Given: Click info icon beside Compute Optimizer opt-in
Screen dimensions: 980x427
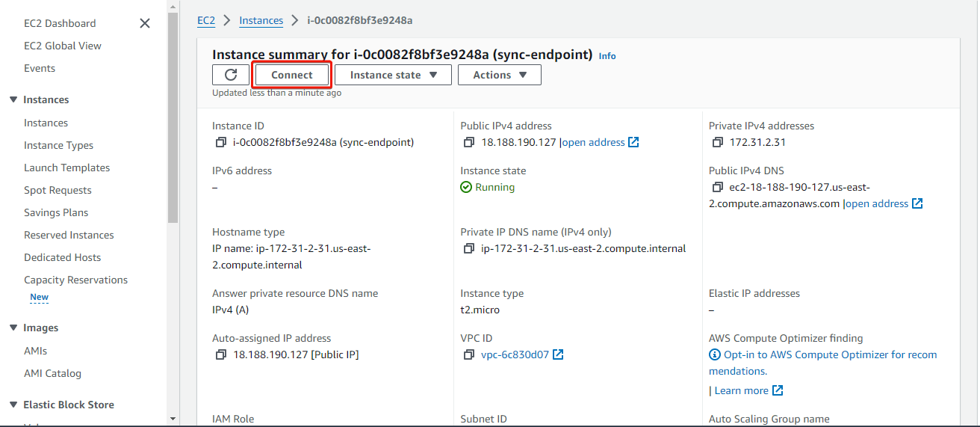Looking at the screenshot, I should pos(715,354).
